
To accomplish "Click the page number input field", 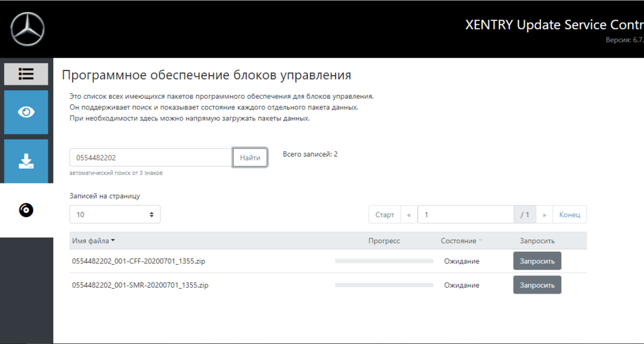I will (466, 215).
